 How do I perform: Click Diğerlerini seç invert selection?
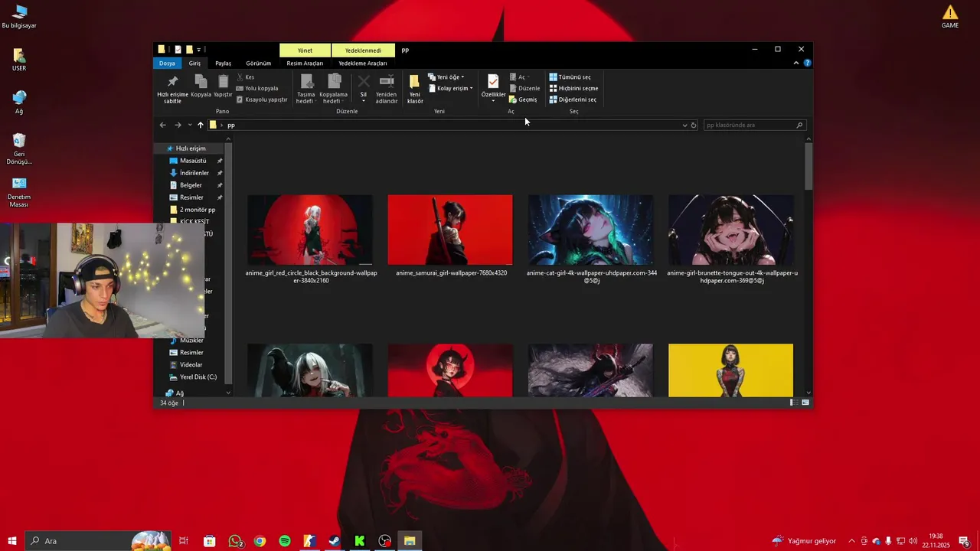click(x=573, y=99)
